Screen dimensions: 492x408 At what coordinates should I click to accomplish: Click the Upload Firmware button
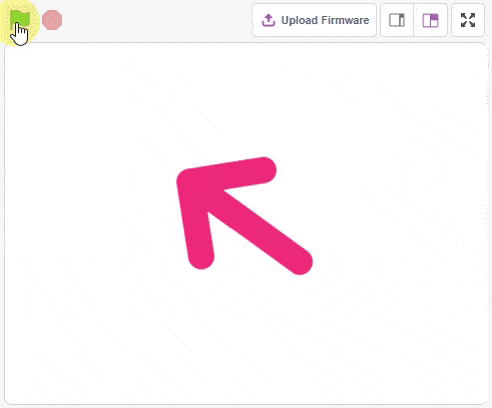point(314,20)
